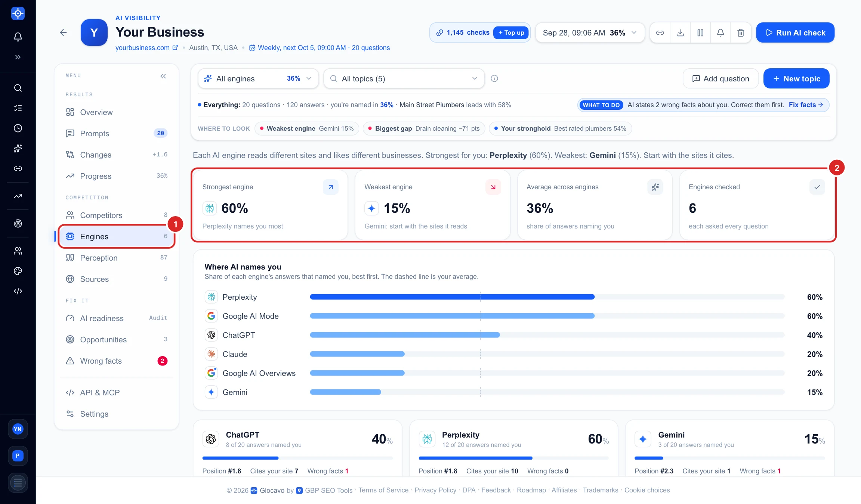Open the Sep 28 check date dropdown
This screenshot has height=504, width=861.
(590, 33)
